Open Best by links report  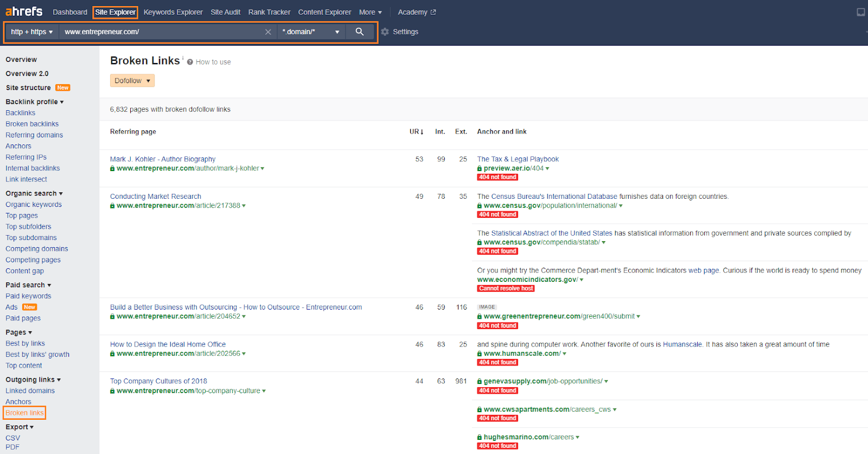coord(25,344)
